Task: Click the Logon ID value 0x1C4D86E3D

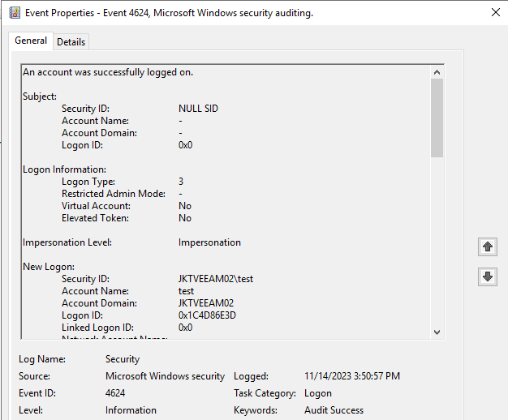Action: [x=207, y=315]
